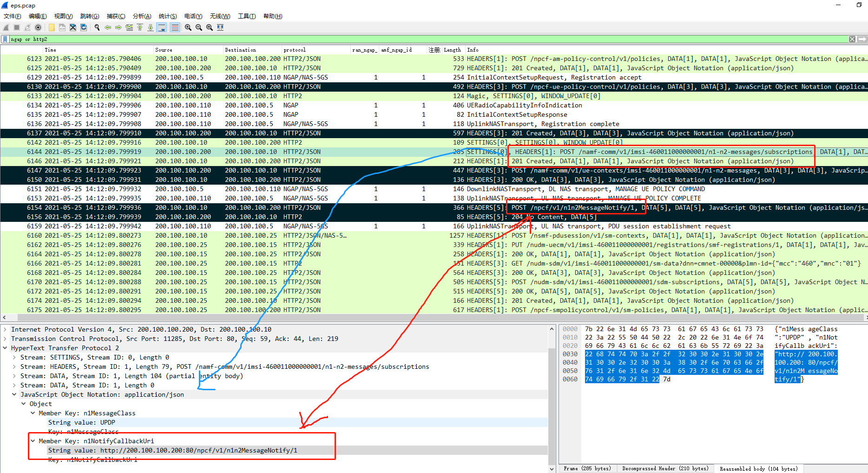The image size is (868, 473).
Task: Select String value UPDP line
Action: pyautogui.click(x=274, y=423)
